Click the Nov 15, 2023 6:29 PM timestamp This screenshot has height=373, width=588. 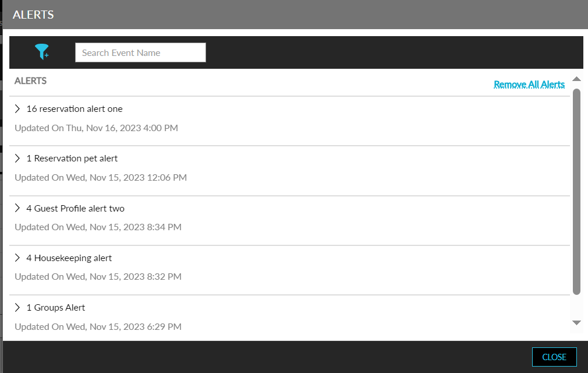point(136,327)
